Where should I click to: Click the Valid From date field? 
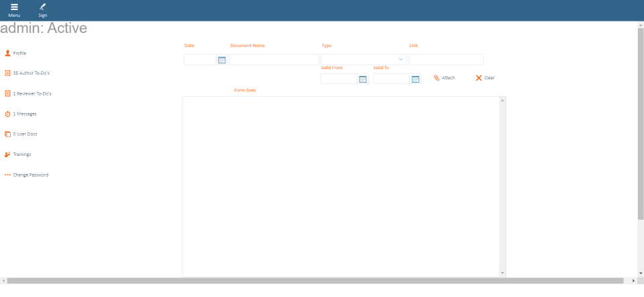pos(339,79)
